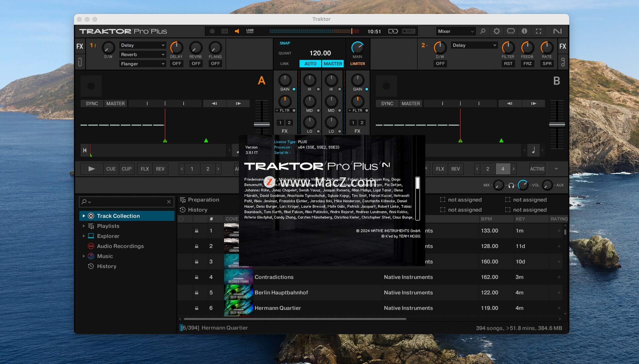The image size is (639, 364).
Task: Click skip-to-start icon on deck A
Action: pyautogui.click(x=85, y=150)
